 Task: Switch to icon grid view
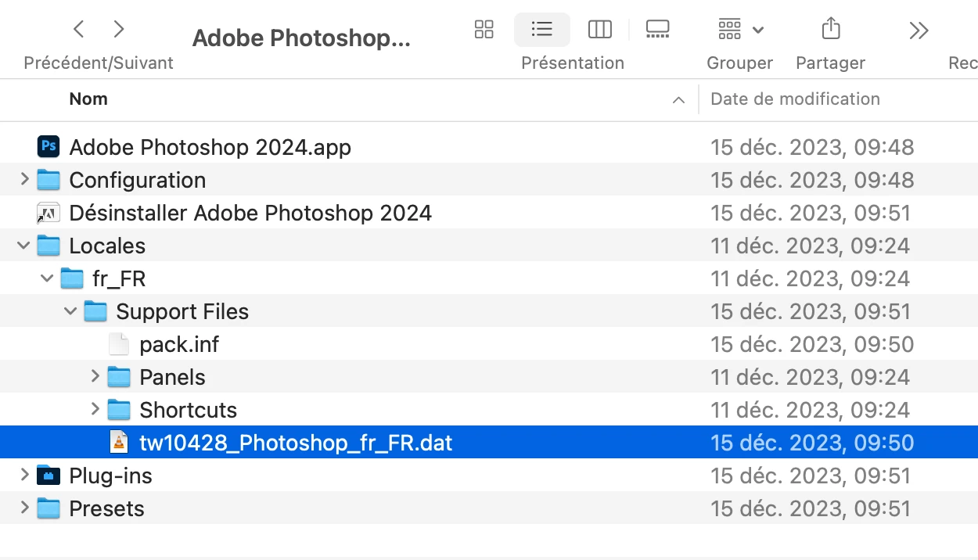[484, 30]
